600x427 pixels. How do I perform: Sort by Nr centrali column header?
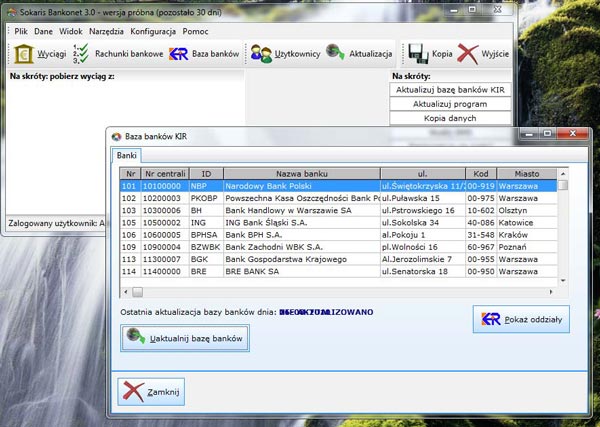tap(165, 174)
